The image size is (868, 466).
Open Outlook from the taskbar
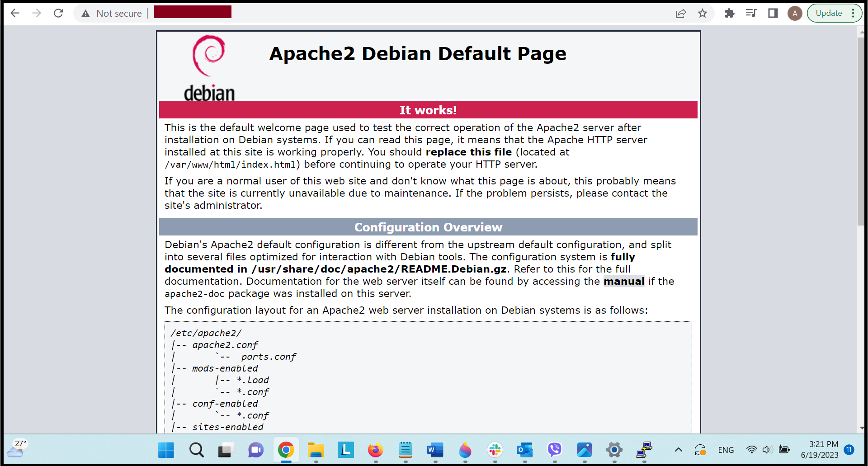[525, 450]
